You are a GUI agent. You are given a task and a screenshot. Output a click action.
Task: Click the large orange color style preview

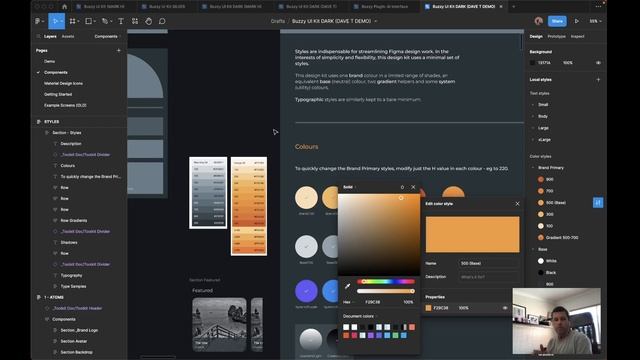coord(473,234)
